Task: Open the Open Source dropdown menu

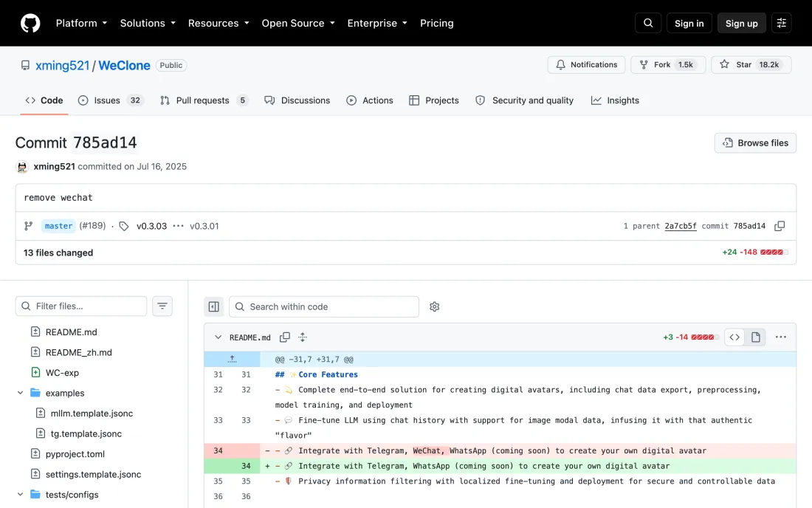Action: 298,24
